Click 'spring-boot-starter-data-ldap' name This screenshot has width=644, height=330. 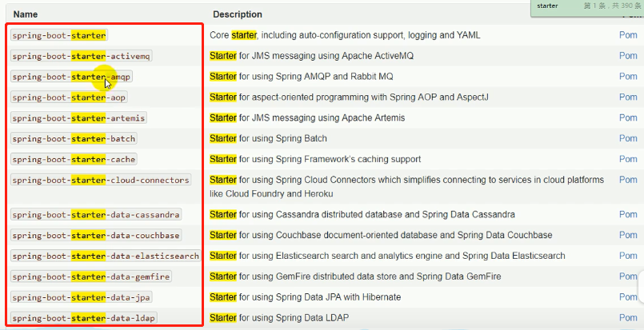coord(84,318)
